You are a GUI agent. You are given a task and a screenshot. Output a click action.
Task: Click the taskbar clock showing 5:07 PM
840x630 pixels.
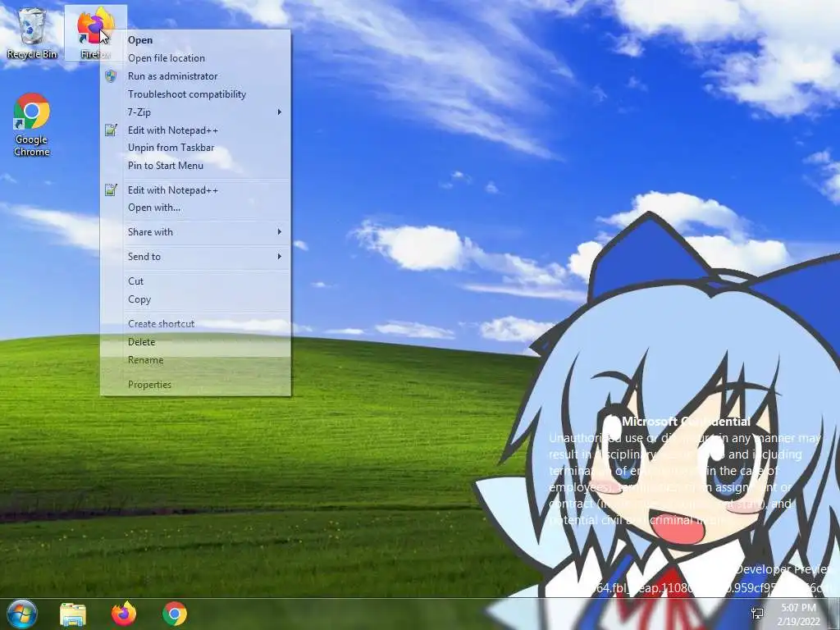tap(798, 614)
